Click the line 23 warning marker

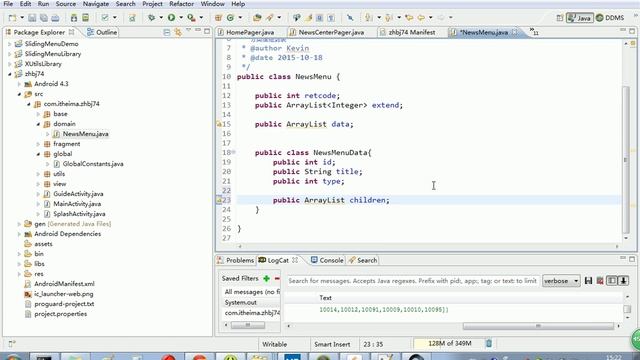[218, 200]
